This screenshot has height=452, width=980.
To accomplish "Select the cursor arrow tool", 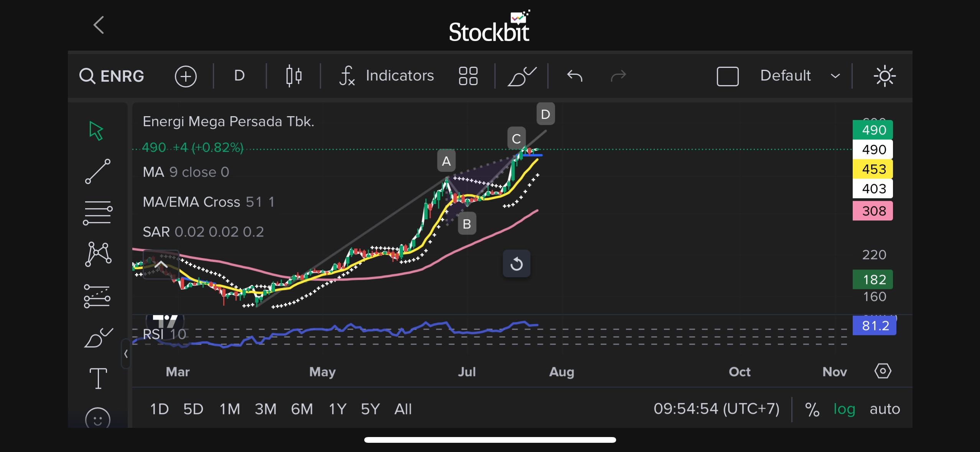I will point(96,131).
